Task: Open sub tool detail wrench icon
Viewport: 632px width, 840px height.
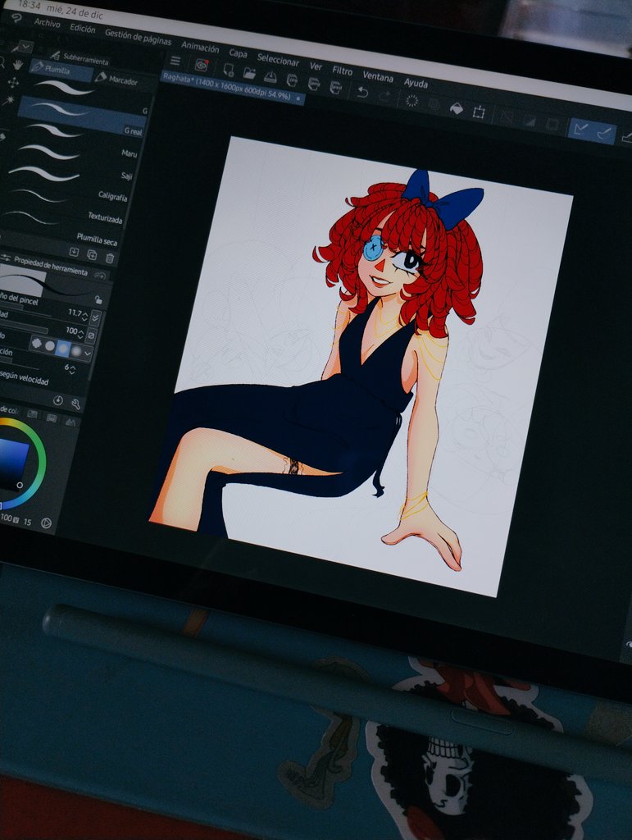Action: tap(75, 404)
